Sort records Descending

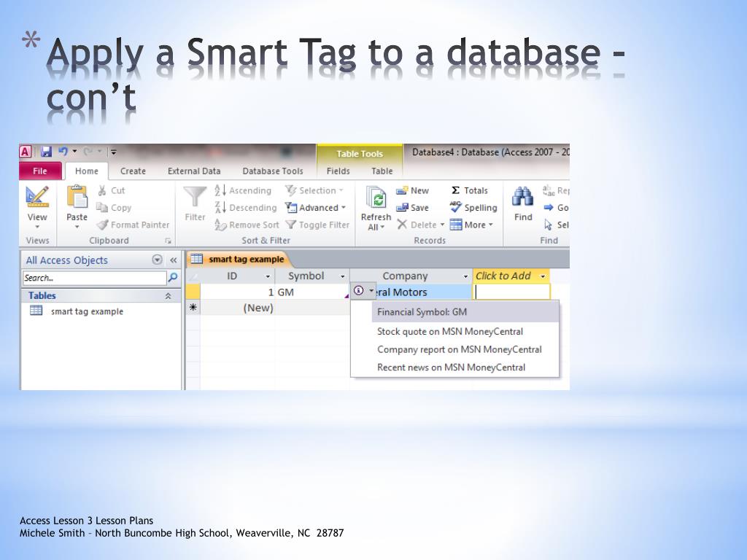tap(245, 208)
